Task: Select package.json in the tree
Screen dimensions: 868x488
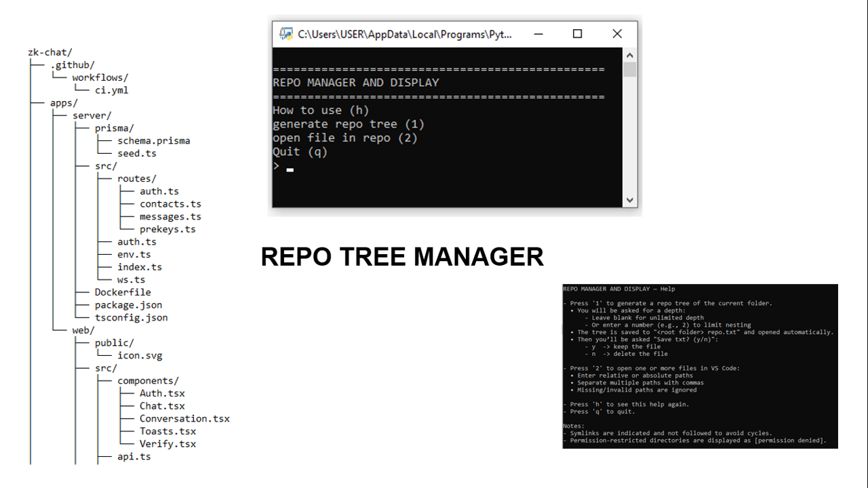Action: pos(129,305)
